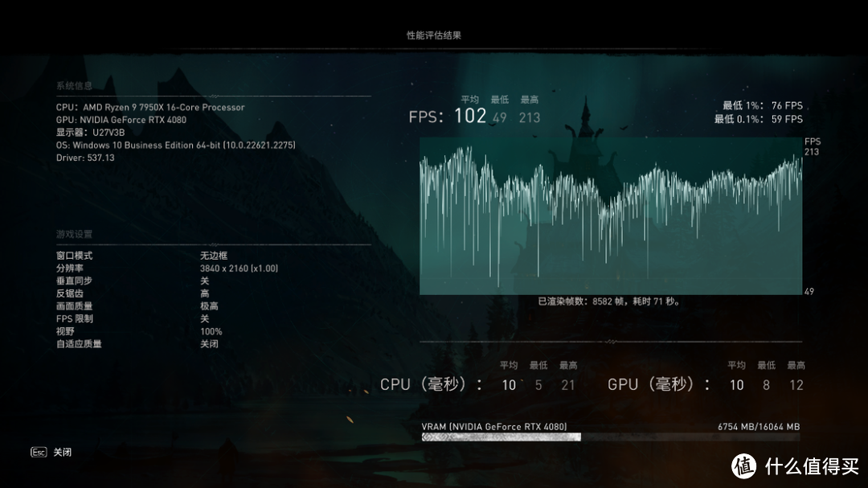Click the GPU minimum value 8

tap(766, 385)
